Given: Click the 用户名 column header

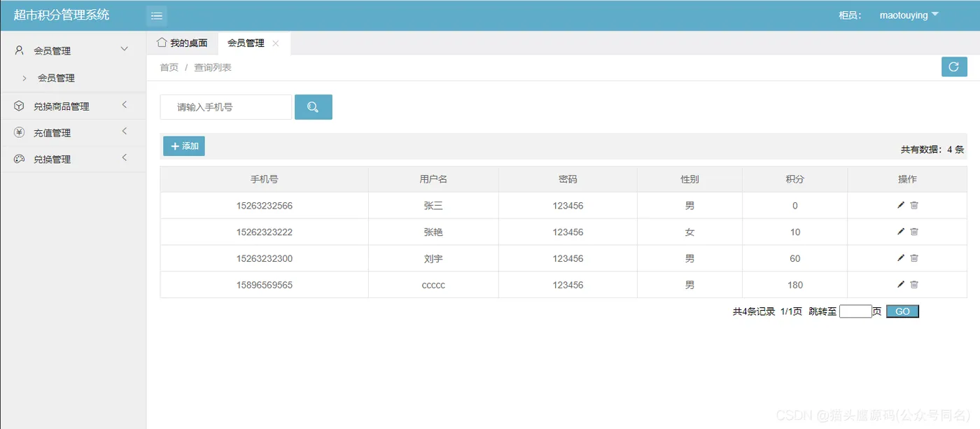Looking at the screenshot, I should click(433, 179).
